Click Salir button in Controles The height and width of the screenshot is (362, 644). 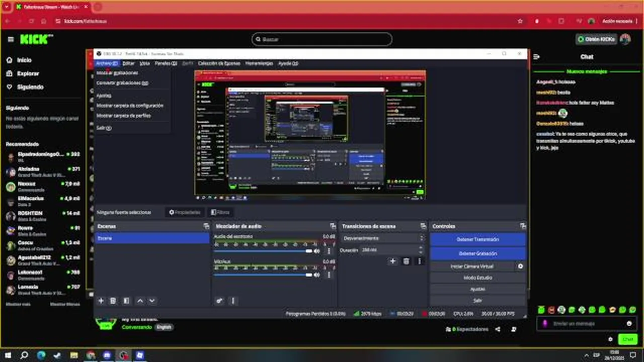477,300
